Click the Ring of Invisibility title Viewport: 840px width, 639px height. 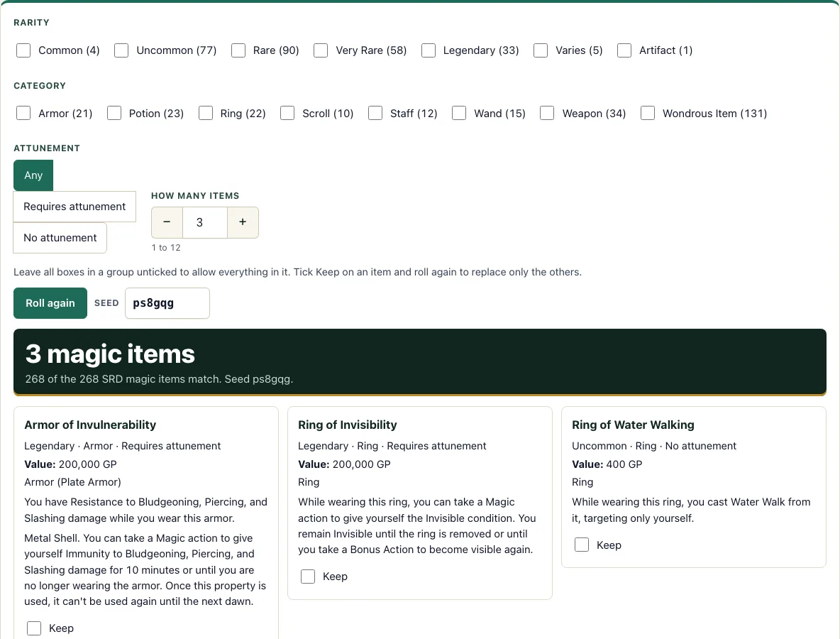pyautogui.click(x=348, y=425)
